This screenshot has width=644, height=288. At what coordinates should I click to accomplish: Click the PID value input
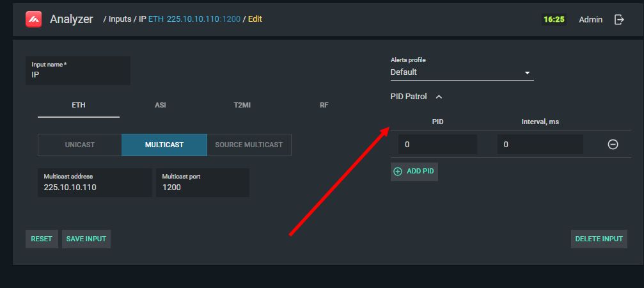point(437,145)
